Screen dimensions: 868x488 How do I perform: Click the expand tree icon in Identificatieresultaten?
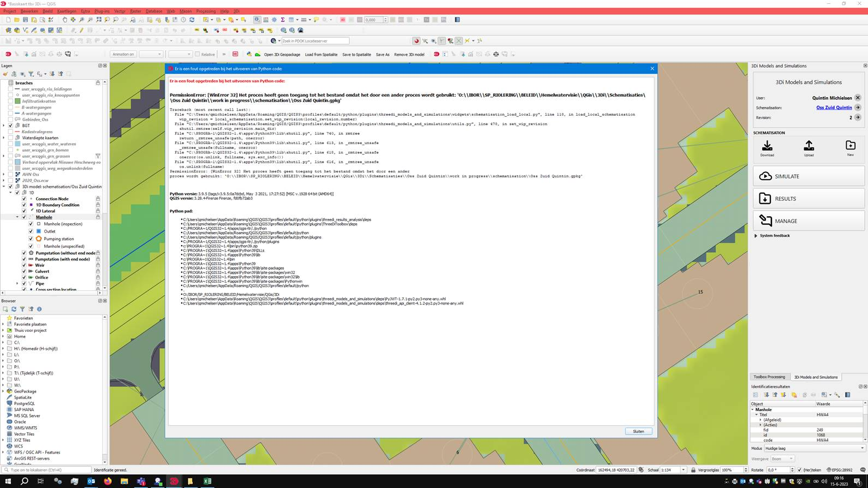(766, 395)
